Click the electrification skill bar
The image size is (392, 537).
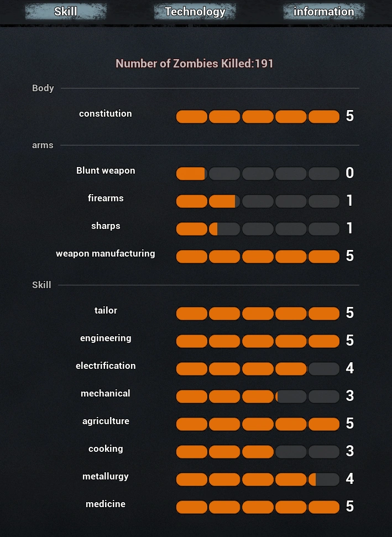pos(258,369)
